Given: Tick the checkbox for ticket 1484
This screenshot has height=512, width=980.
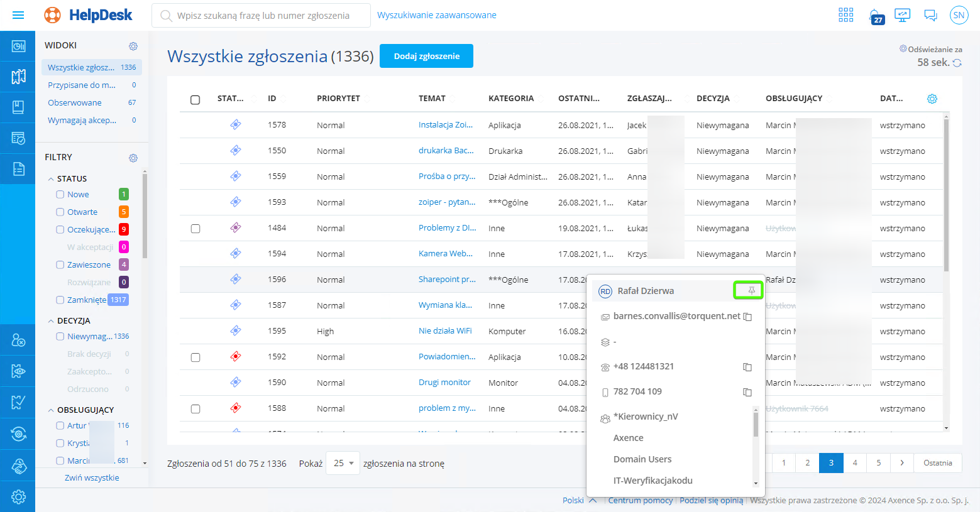Looking at the screenshot, I should (195, 229).
